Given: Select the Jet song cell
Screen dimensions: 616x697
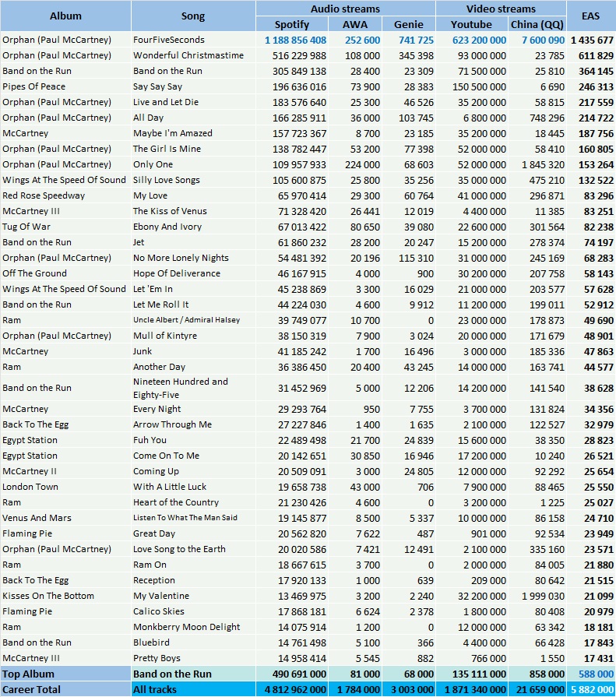Looking at the screenshot, I should point(193,242).
